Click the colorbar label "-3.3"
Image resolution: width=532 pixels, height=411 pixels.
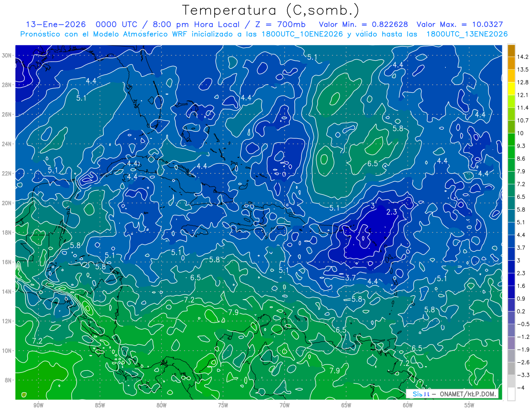(523, 375)
